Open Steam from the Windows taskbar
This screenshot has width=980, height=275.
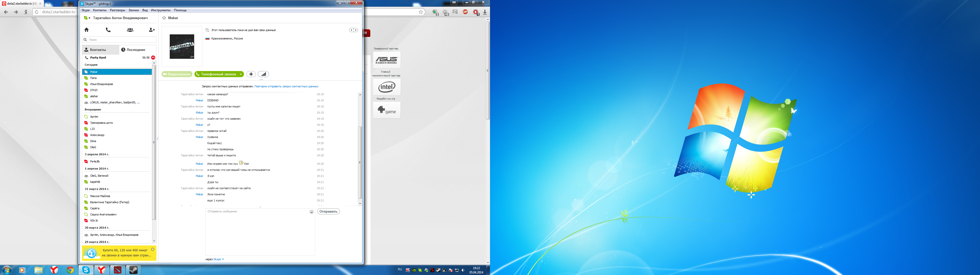point(133,270)
